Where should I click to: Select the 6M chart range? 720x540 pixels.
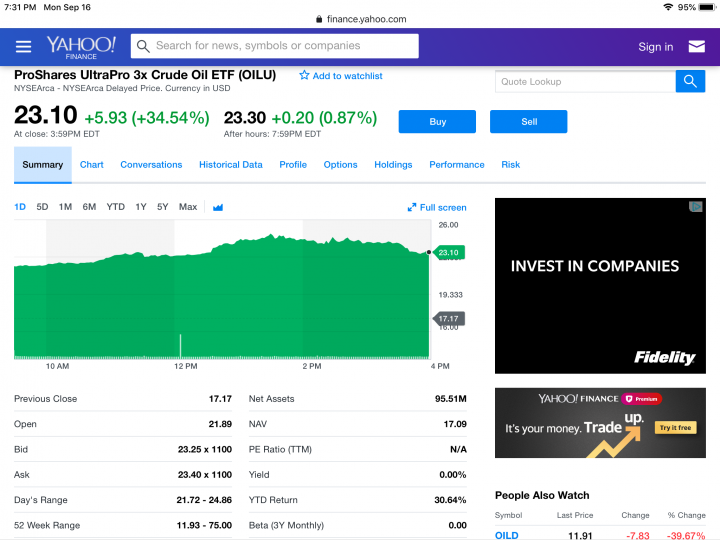point(89,207)
